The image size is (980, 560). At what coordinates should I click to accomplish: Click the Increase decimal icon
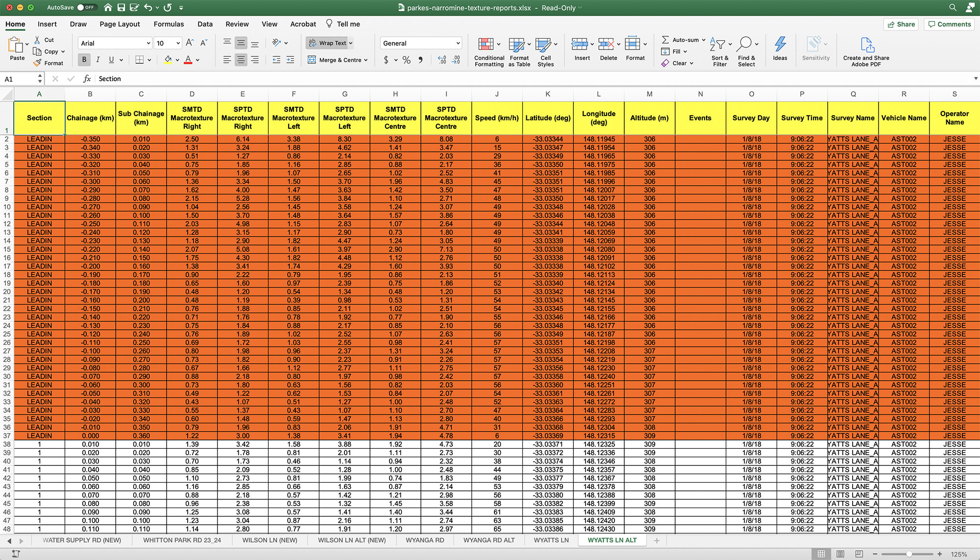442,60
